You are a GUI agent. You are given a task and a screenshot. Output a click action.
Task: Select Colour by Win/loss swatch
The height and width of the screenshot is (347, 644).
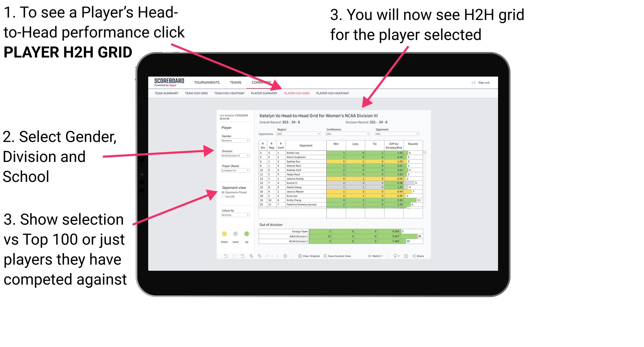(x=235, y=215)
